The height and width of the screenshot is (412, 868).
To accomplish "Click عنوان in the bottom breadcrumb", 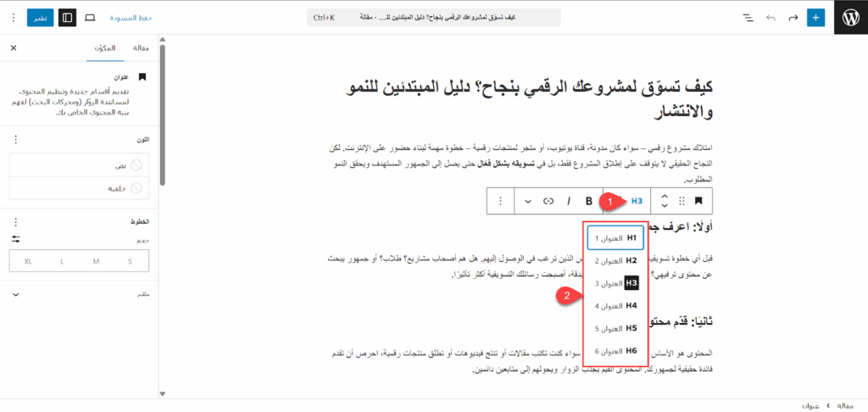I will tap(811, 406).
